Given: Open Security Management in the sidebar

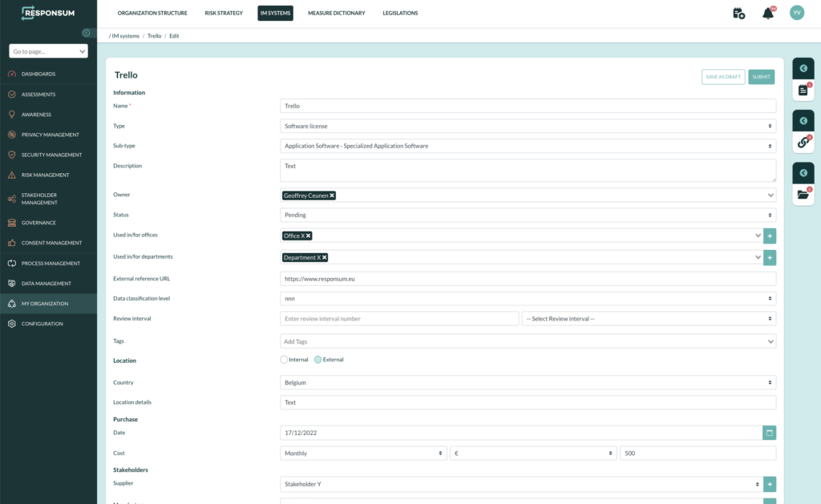Looking at the screenshot, I should 48,155.
